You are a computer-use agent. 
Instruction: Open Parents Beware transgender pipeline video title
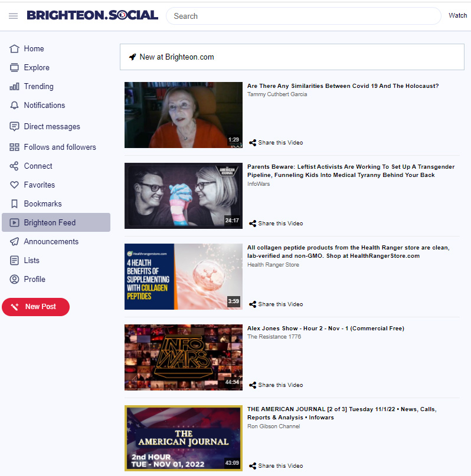(x=351, y=171)
